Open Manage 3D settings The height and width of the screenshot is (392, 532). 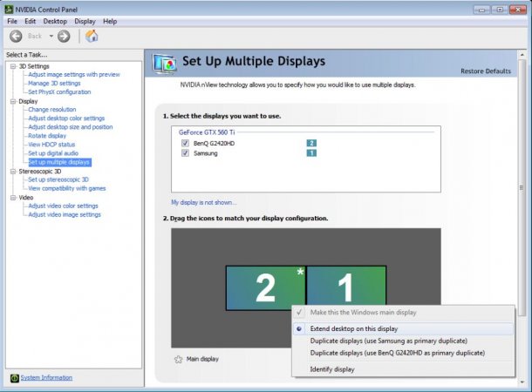(54, 84)
